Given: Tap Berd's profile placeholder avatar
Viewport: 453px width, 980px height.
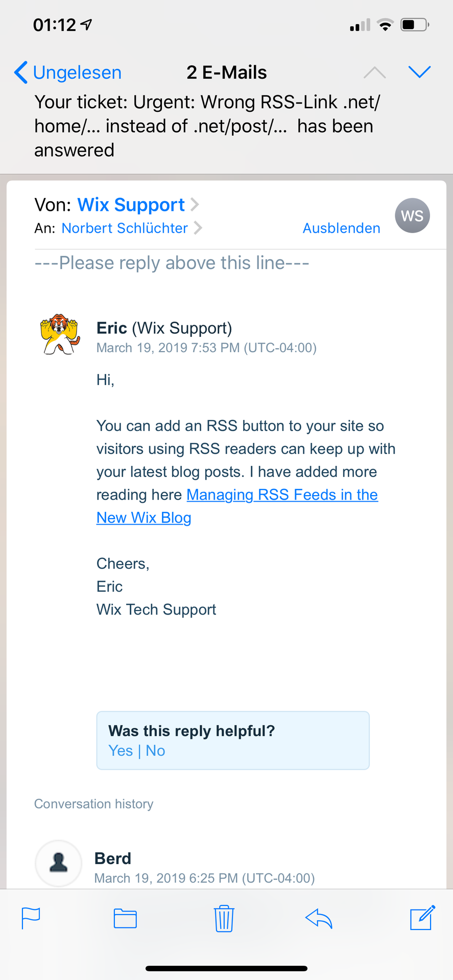Looking at the screenshot, I should [59, 864].
